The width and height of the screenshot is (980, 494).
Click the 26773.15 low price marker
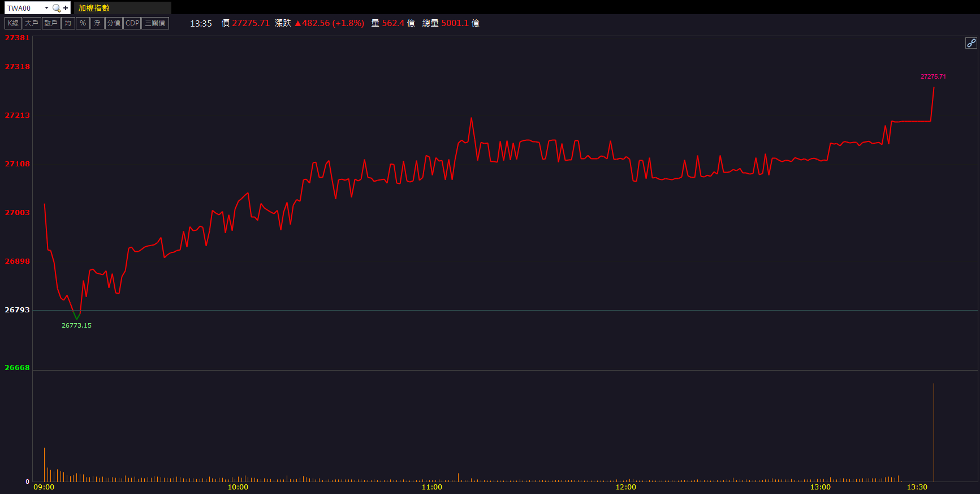[x=76, y=325]
